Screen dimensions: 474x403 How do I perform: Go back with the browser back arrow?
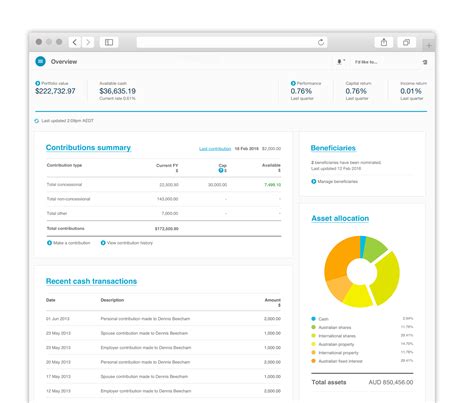pyautogui.click(x=75, y=42)
